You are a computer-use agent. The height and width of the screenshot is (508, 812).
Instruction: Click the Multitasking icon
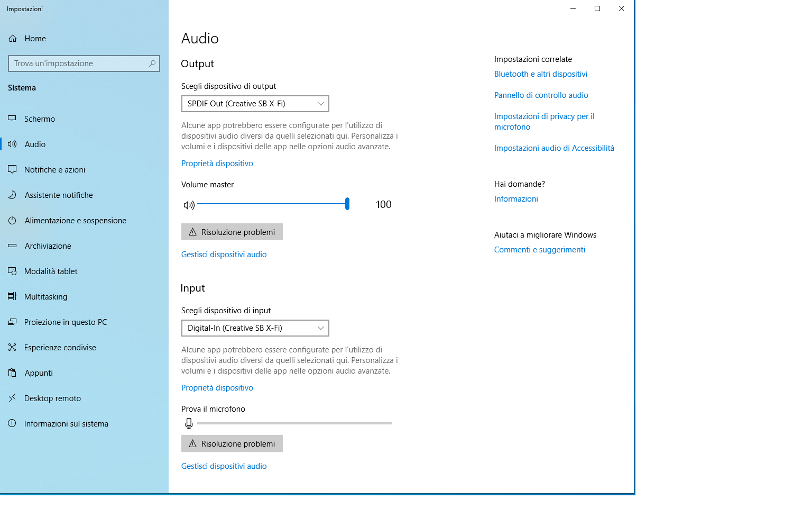pos(12,297)
